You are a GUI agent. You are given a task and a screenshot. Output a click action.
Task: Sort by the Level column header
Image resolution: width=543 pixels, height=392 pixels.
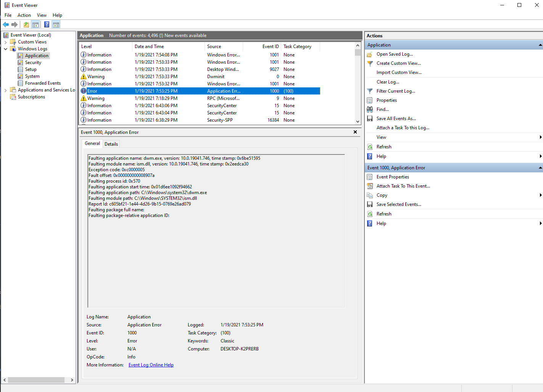click(106, 47)
